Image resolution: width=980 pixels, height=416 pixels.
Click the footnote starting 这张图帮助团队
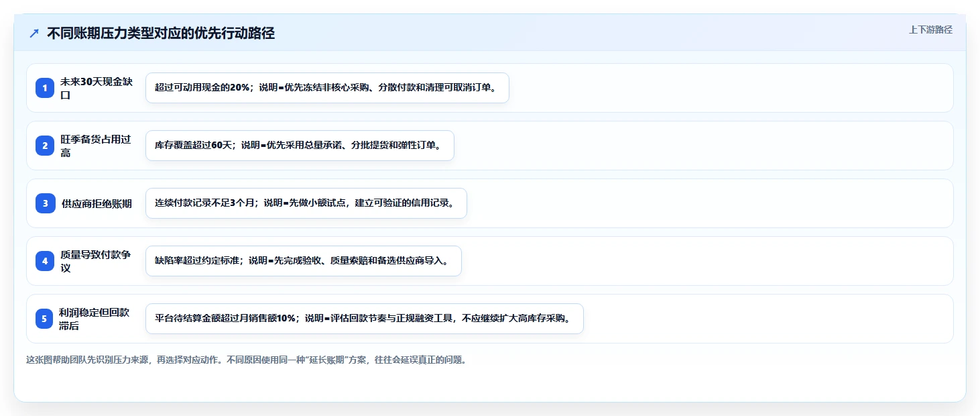point(246,360)
